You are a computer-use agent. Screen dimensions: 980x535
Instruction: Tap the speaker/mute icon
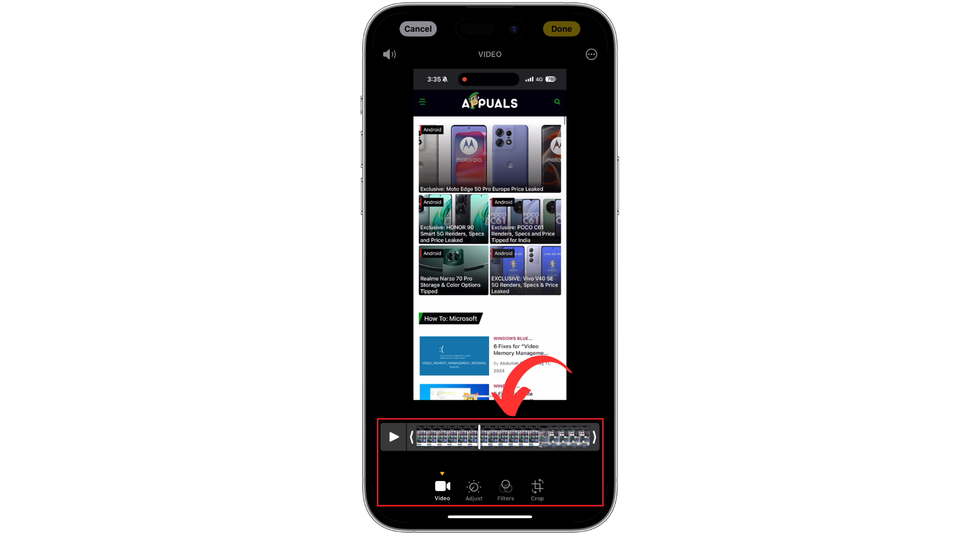(389, 54)
